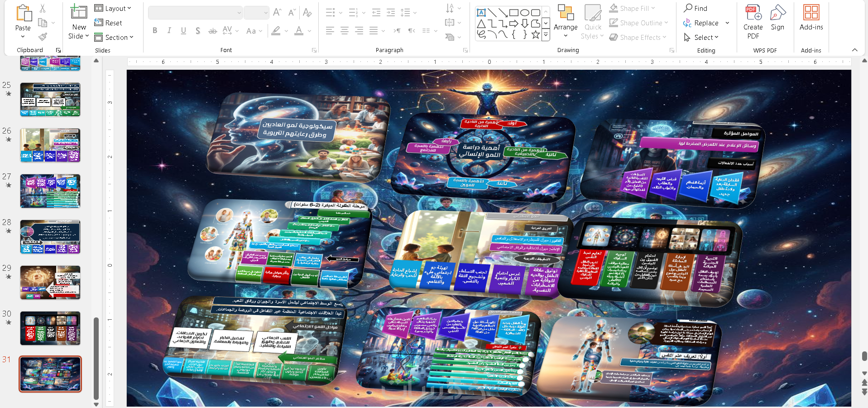
Task: Choose the Rounded Rectangle shape
Action: [x=536, y=12]
